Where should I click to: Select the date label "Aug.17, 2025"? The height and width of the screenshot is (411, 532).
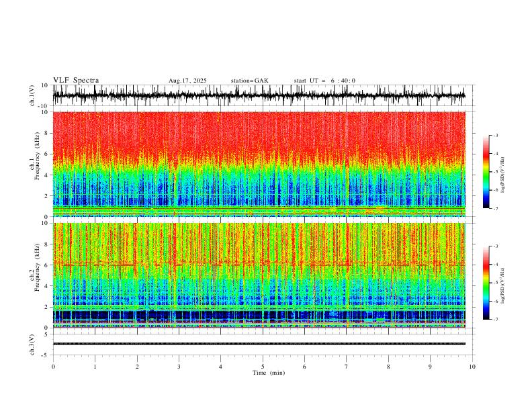tap(187, 81)
